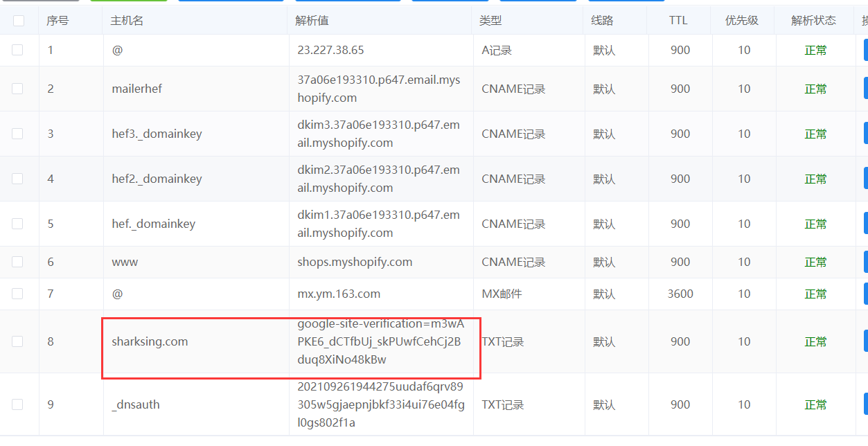
Task: Click the shops.myshopify.com record value
Action: (x=355, y=262)
